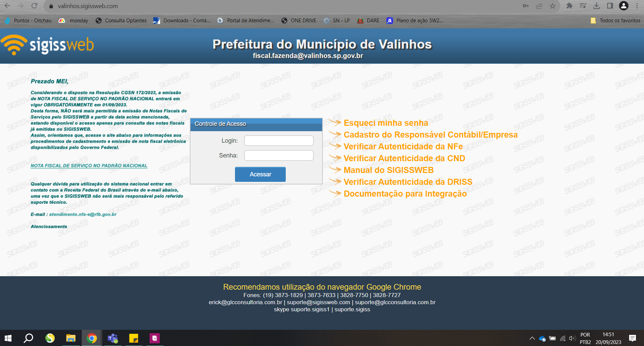Open the Manual do SIGISSWEB link

click(x=389, y=170)
